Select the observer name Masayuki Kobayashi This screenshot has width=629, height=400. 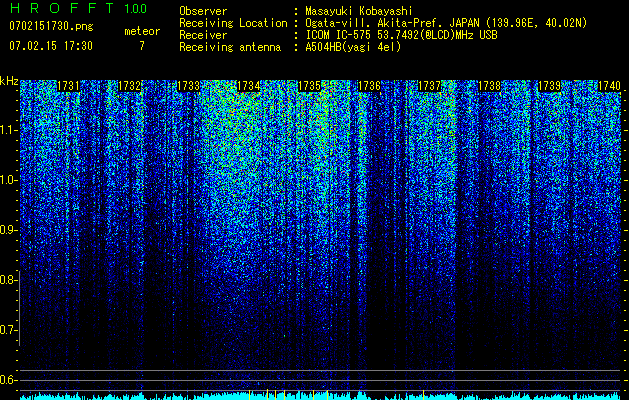click(359, 11)
